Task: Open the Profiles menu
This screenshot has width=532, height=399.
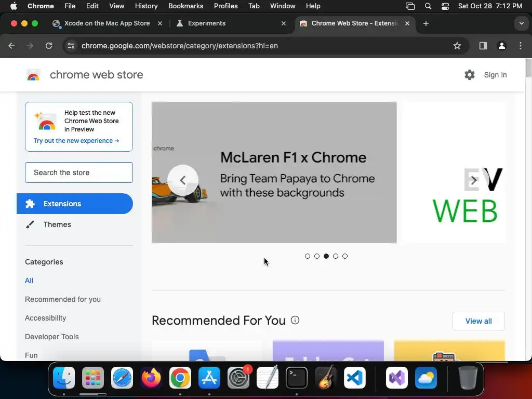Action: pos(225,6)
